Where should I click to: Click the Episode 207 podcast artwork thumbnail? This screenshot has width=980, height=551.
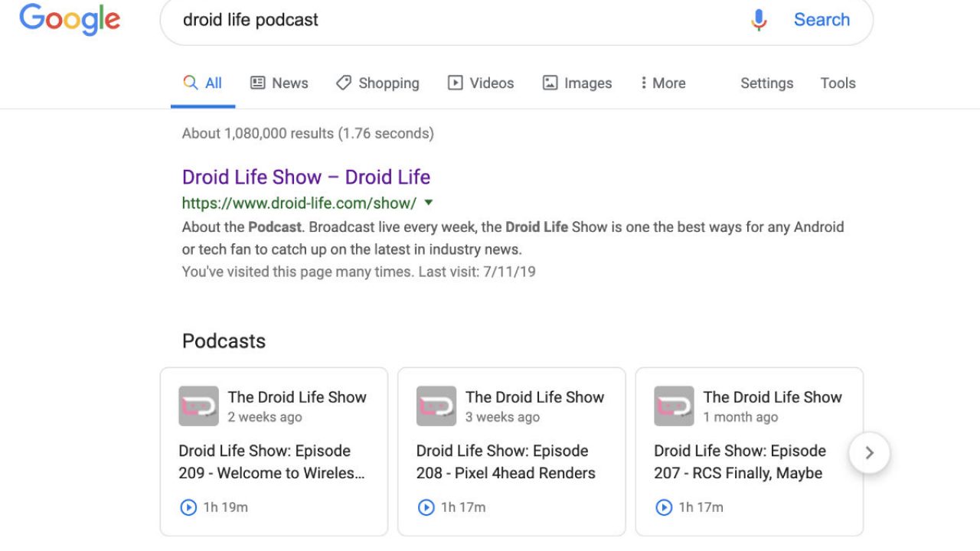click(674, 406)
